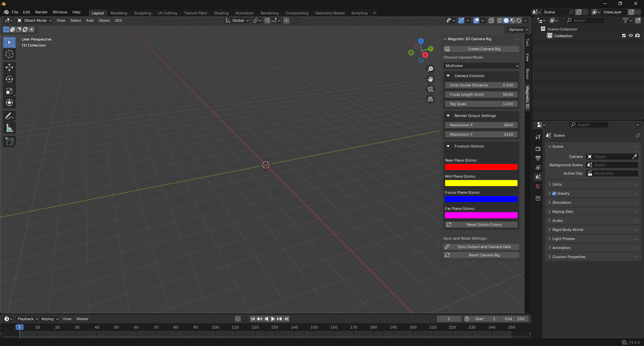Viewport: 644px width, 346px height.
Task: Click the Focal Length (mm) slider field
Action: [481, 95]
